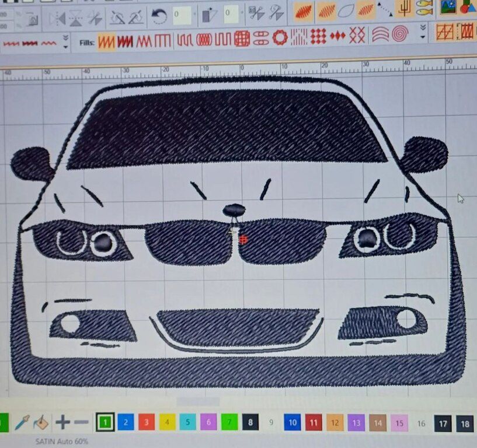The width and height of the screenshot is (477, 448).
Task: Pick royal blue swatch number 10
Action: 293,422
